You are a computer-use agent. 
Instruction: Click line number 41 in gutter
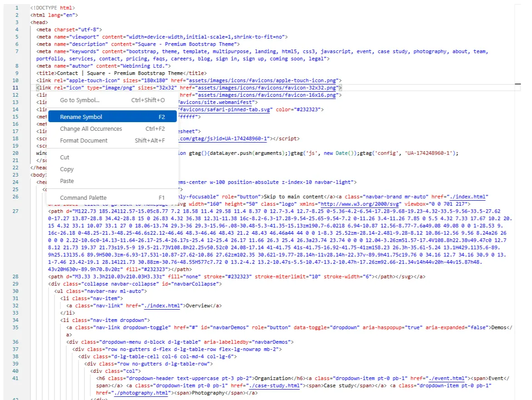pos(15,378)
